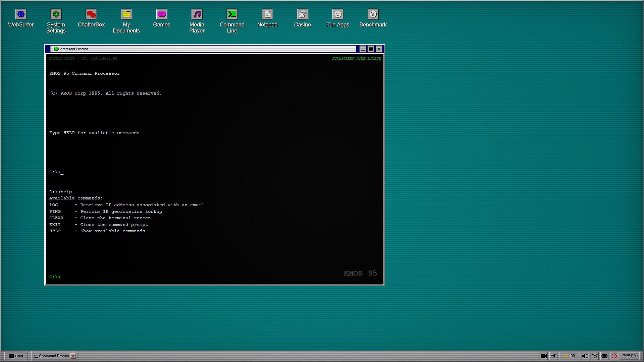The height and width of the screenshot is (362, 644).
Task: Click the red power button in the tray
Action: point(614,356)
